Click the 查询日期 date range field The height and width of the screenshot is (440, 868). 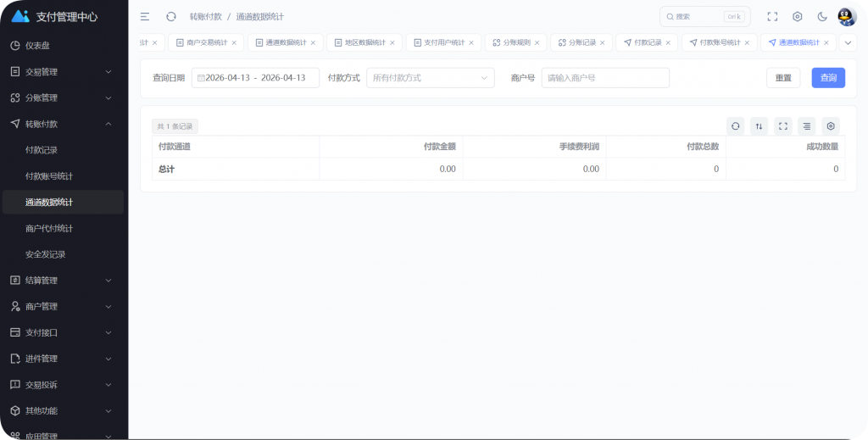[255, 78]
